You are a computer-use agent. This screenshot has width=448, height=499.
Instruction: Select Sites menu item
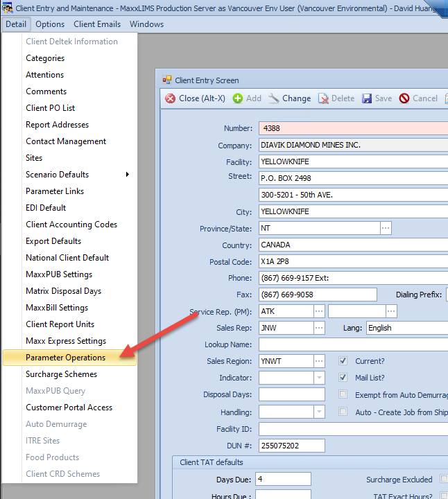pos(70,158)
